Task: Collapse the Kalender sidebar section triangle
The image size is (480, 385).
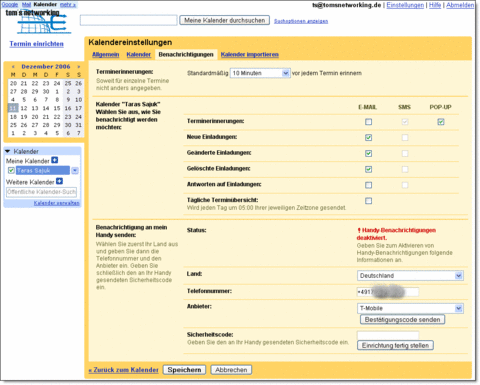Action: [8, 151]
